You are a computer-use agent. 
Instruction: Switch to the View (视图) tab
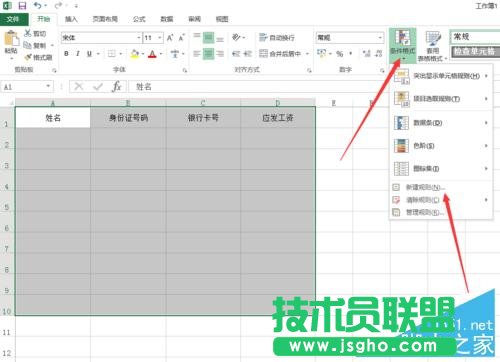coord(222,19)
